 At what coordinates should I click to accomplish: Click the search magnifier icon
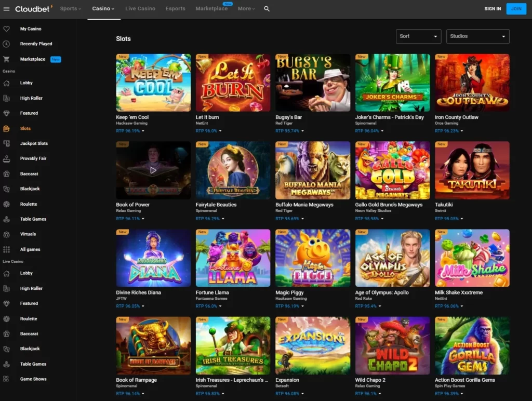(267, 9)
